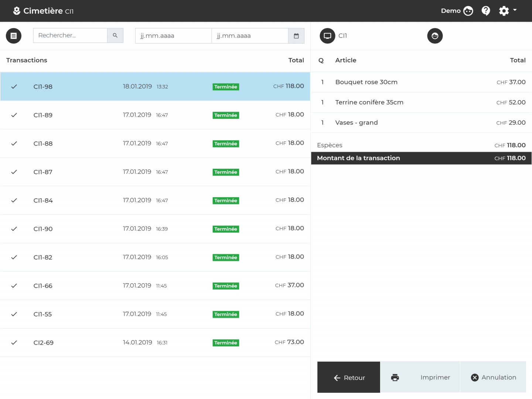Viewport: 532px width, 399px height.
Task: Click the Demo user avatar icon
Action: click(x=468, y=11)
